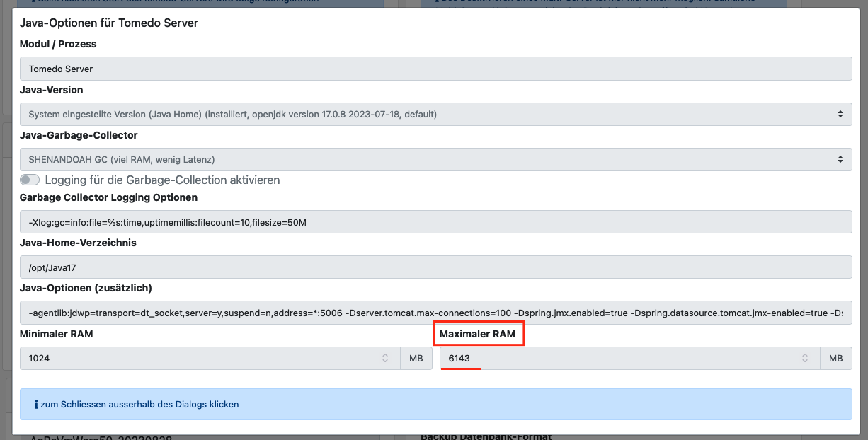Click the MB unit beside Minimaler RAM

tap(416, 359)
